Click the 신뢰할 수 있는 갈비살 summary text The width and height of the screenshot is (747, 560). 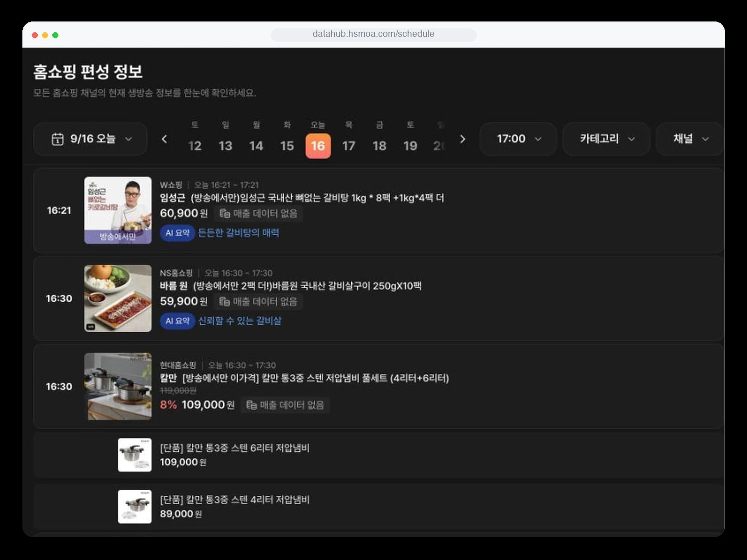240,321
